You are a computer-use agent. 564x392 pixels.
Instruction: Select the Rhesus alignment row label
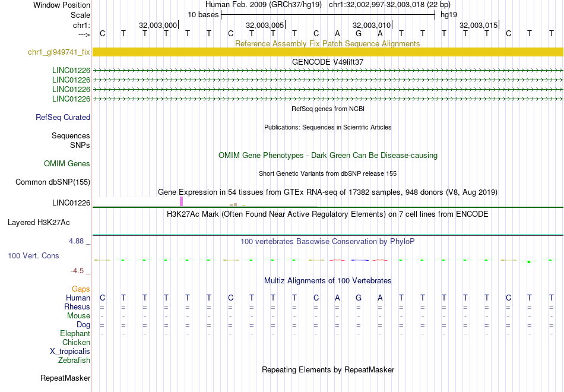pyautogui.click(x=77, y=306)
